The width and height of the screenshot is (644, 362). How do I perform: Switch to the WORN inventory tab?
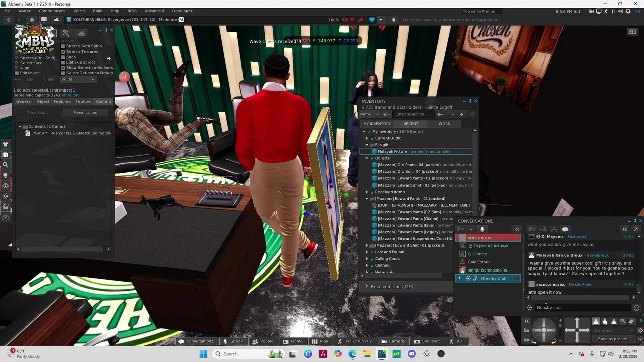(444, 124)
